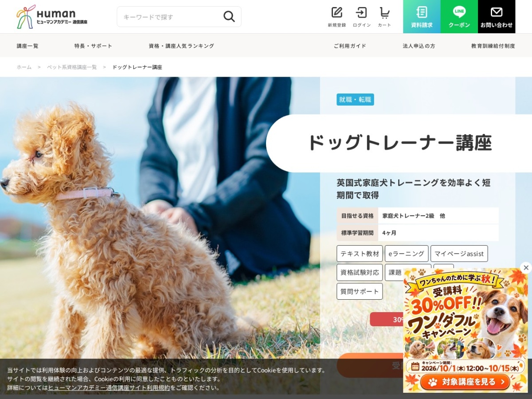532x399 pixels.
Task: Open the 新規登録 sign-up icon
Action: coord(337,17)
